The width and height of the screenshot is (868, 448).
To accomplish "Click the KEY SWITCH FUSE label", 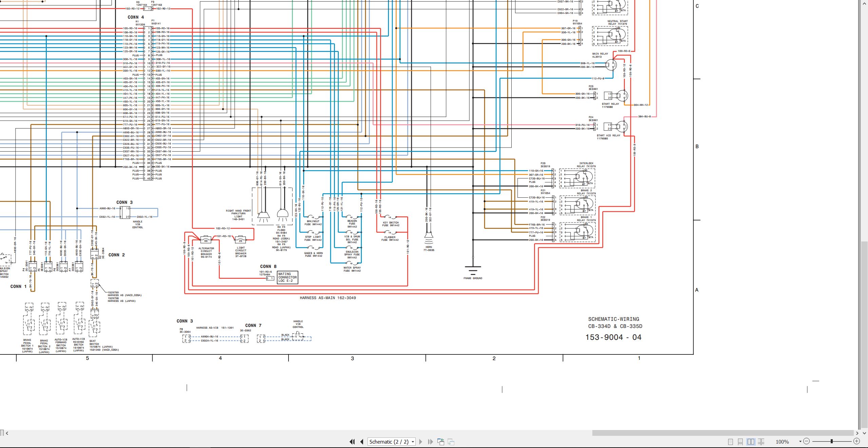I will coord(391,224).
